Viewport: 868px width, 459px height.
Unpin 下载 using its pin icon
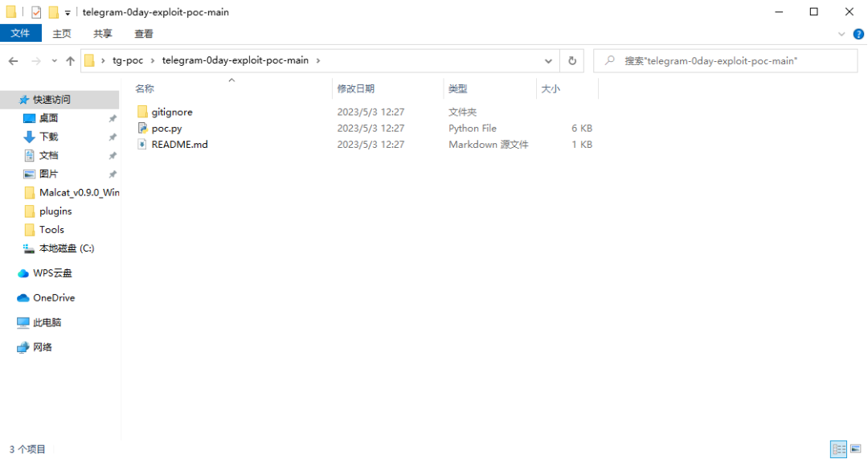(x=113, y=137)
